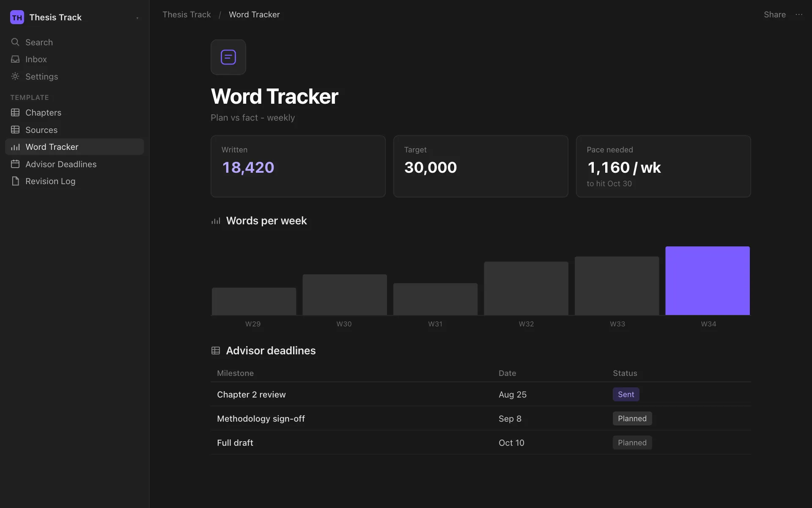This screenshot has height=508, width=812.
Task: Select Word Tracker in the sidebar
Action: click(74, 147)
